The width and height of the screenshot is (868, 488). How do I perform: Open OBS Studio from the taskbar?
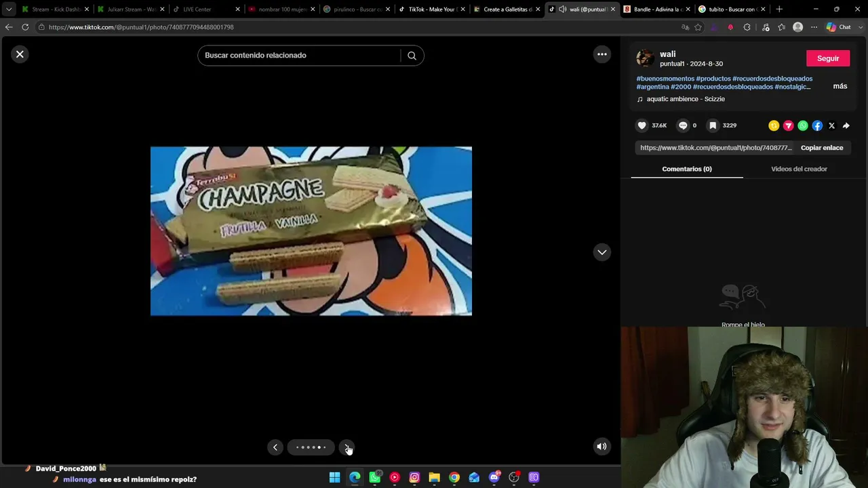point(514,478)
